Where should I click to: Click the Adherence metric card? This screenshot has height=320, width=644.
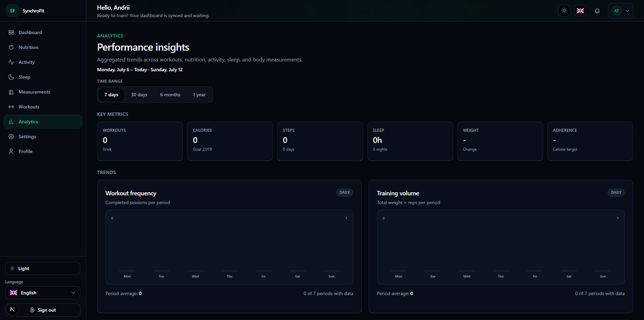[x=590, y=141]
